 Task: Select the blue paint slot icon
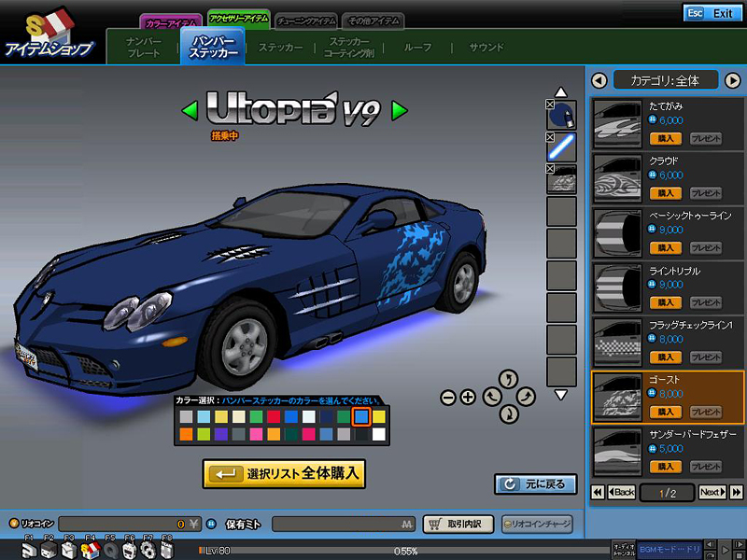click(563, 116)
